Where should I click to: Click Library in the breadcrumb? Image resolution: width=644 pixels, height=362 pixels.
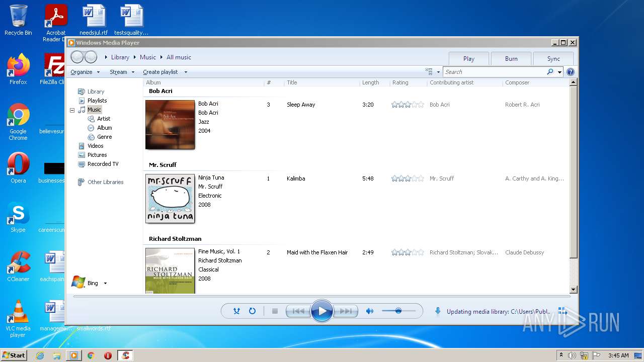pyautogui.click(x=120, y=57)
